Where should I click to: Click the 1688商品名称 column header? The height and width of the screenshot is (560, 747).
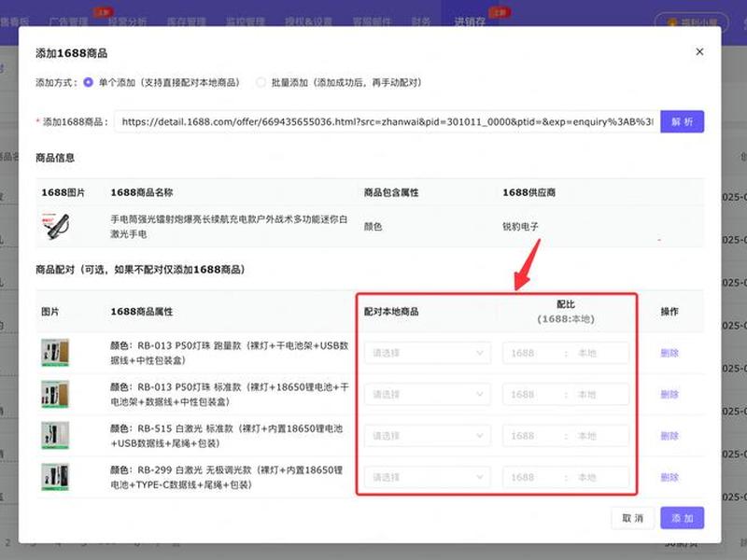(142, 192)
